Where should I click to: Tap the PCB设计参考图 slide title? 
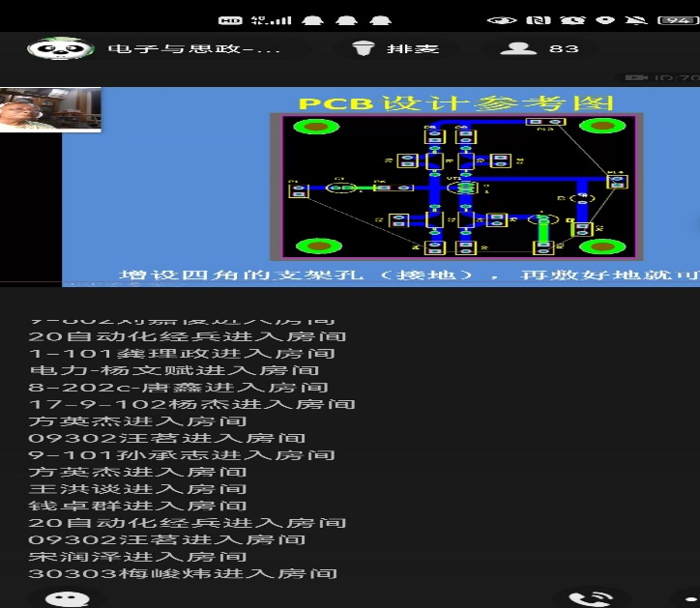click(x=455, y=103)
